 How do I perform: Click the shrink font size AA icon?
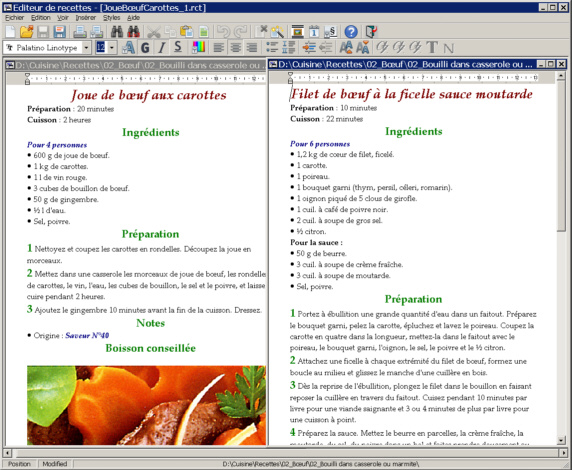coord(363,47)
